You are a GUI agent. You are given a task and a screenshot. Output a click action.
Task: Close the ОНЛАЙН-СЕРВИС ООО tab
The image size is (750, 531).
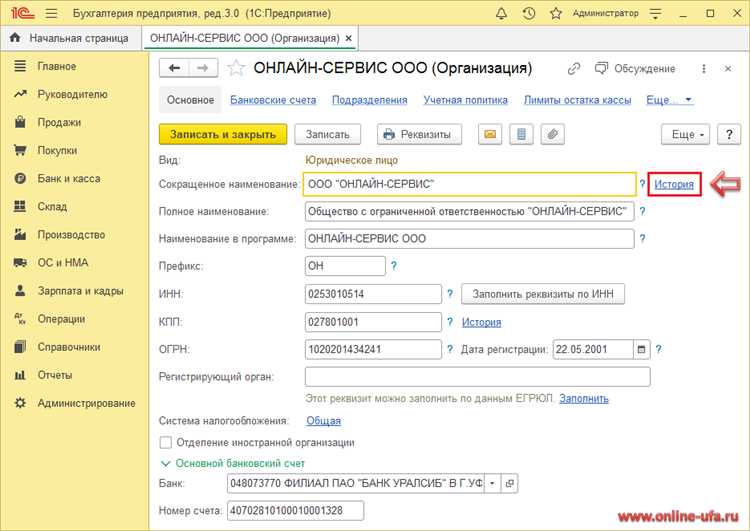349,38
